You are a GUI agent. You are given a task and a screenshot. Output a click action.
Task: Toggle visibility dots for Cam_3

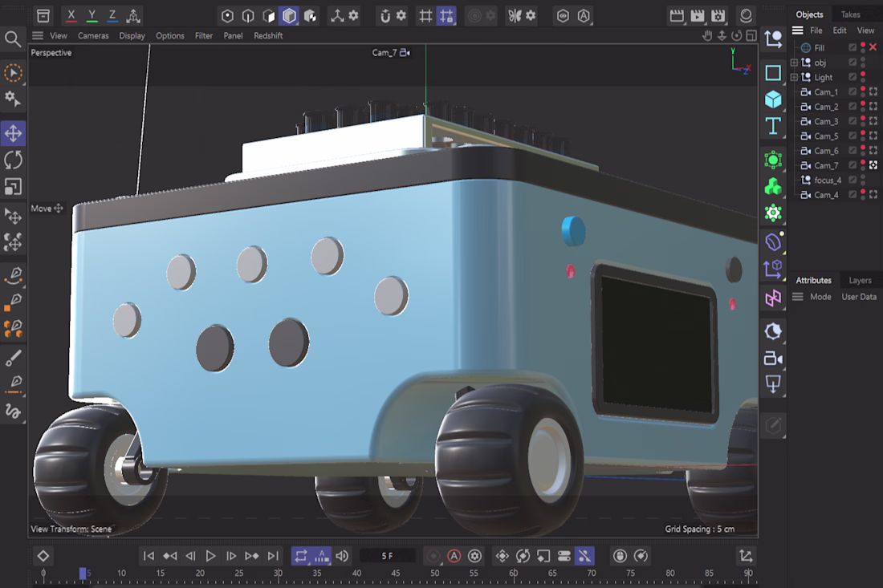(x=863, y=121)
